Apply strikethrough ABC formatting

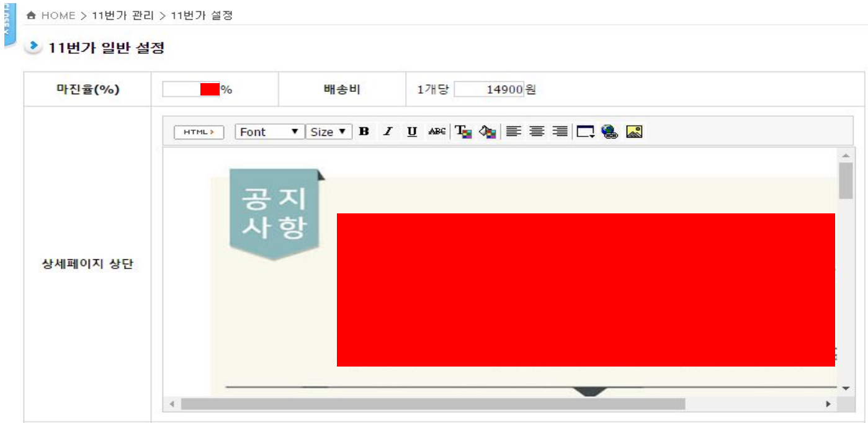pos(437,131)
